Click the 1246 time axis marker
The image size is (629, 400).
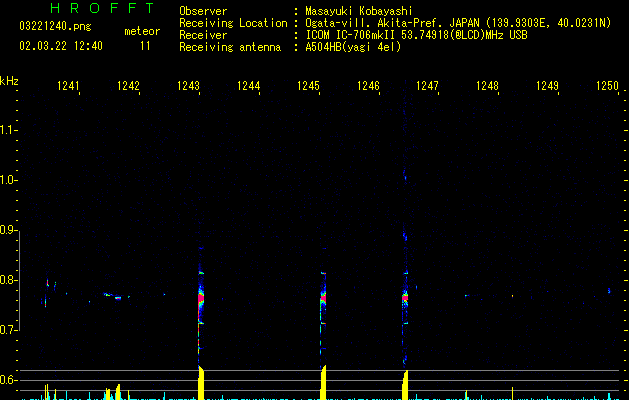[368, 86]
